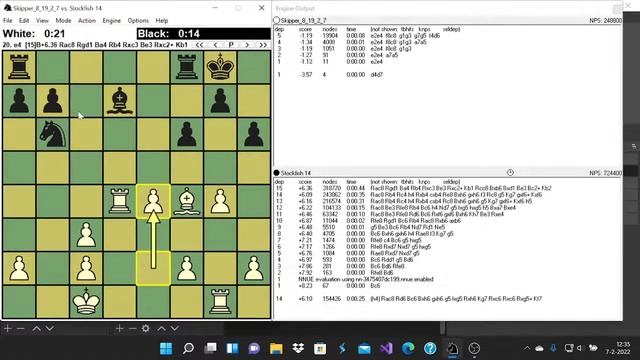Viewport: 640px width, 360px height.
Task: Select the black bishop on d7
Action: (120, 100)
